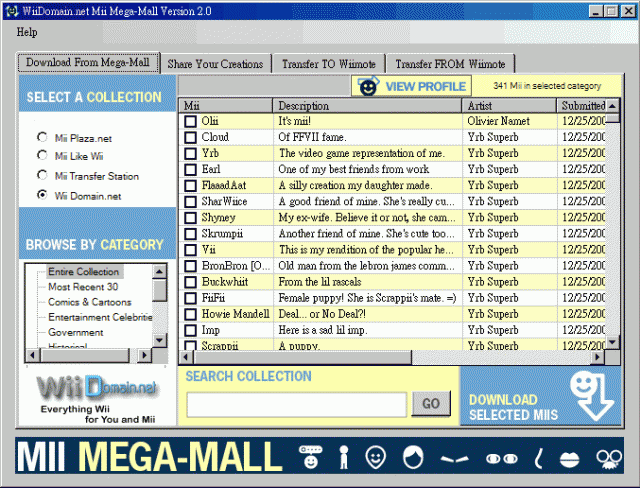The image size is (640, 488).
Task: Switch to Transfer FROM Wiimote tab
Action: [x=450, y=64]
